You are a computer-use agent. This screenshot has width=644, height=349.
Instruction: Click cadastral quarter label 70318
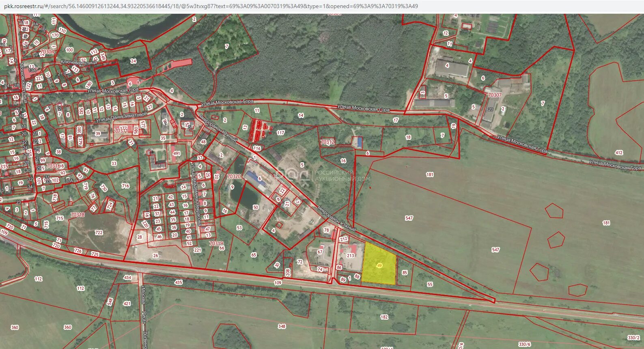pyautogui.click(x=78, y=215)
